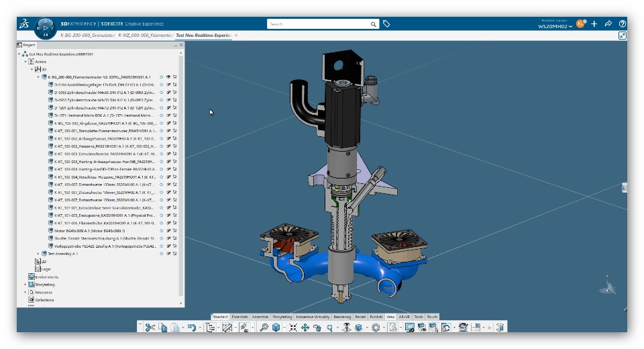The width and height of the screenshot is (644, 349).
Task: Collapse the K-BG_200-000_Filamentextruder assembly node
Action: coord(39,77)
